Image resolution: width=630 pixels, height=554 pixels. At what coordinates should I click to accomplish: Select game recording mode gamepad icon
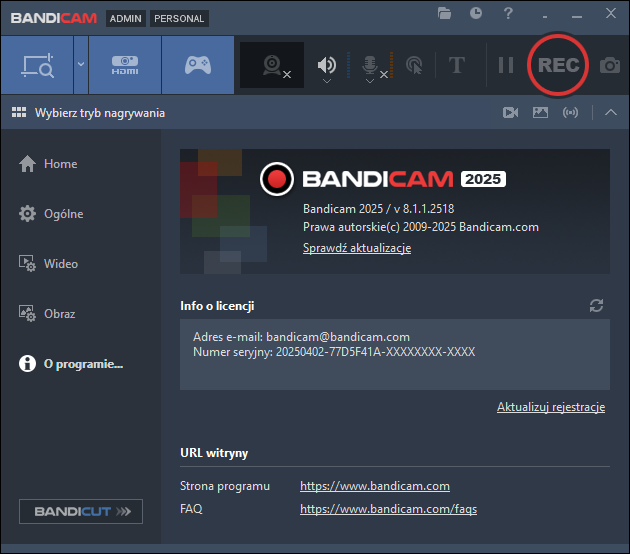pos(198,65)
